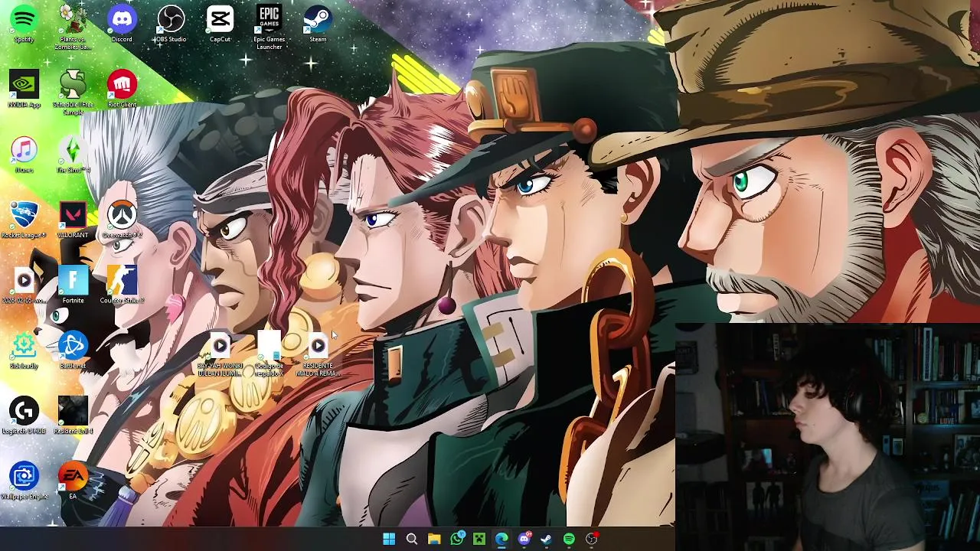
Task: Select the Fortnite desktop icon
Action: [x=73, y=285]
